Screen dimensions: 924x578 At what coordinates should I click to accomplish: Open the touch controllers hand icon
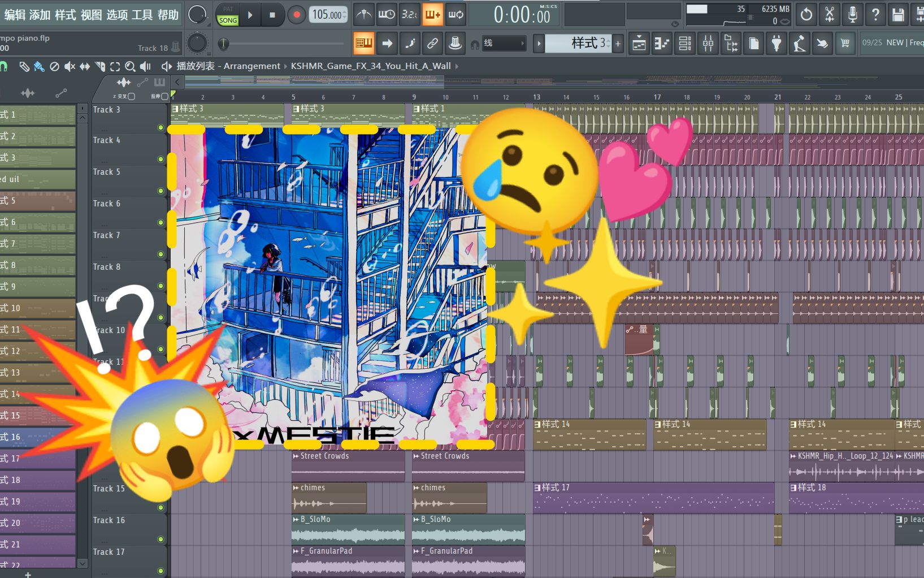[x=822, y=43]
